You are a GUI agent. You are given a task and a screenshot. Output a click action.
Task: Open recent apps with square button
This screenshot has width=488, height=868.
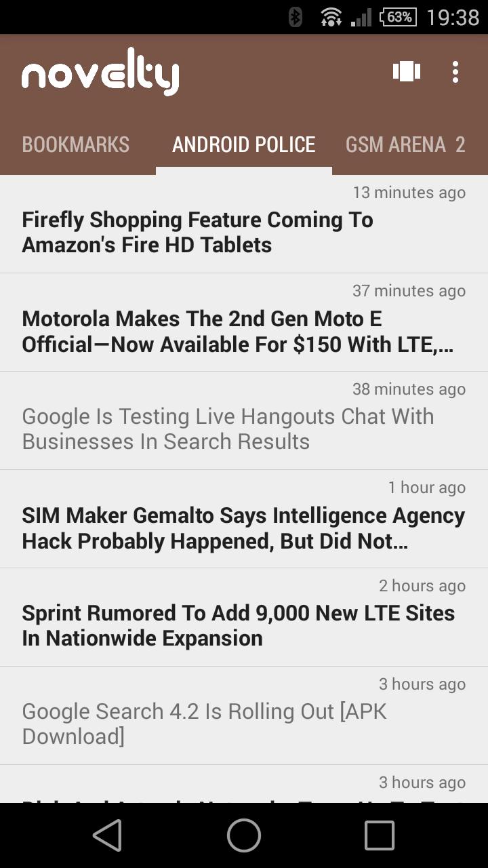point(380,835)
